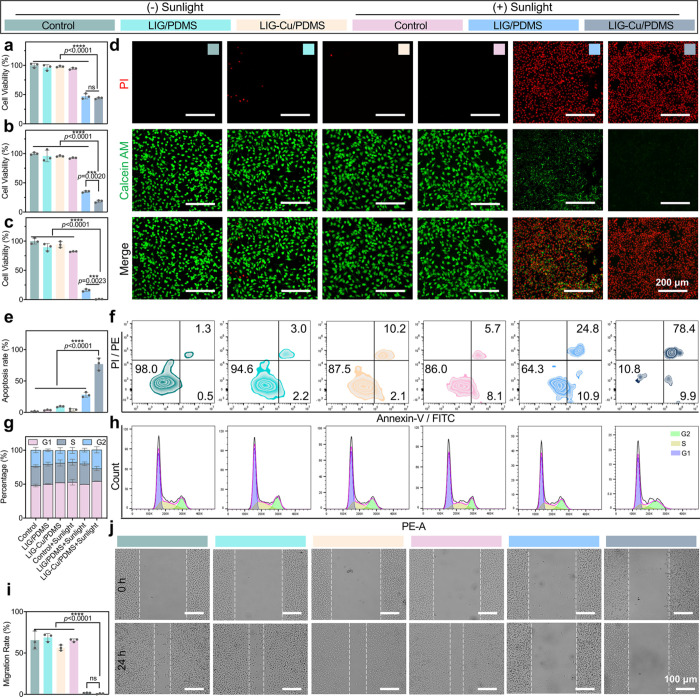Image resolution: width=700 pixels, height=697 pixels.
Task: Click the peach LIG-Cu/PDMS legend bar
Action: click(x=292, y=25)
